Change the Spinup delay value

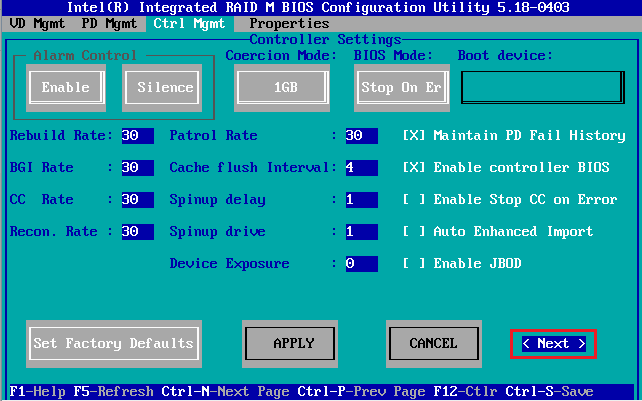[x=362, y=199]
